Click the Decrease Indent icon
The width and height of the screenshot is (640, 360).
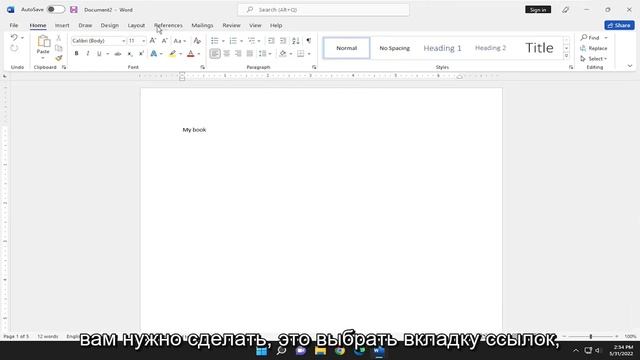pyautogui.click(x=271, y=40)
